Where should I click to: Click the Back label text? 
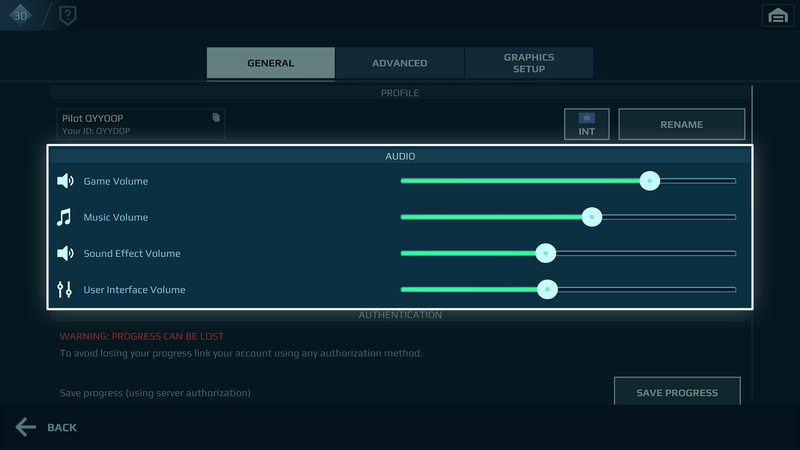pyautogui.click(x=62, y=428)
